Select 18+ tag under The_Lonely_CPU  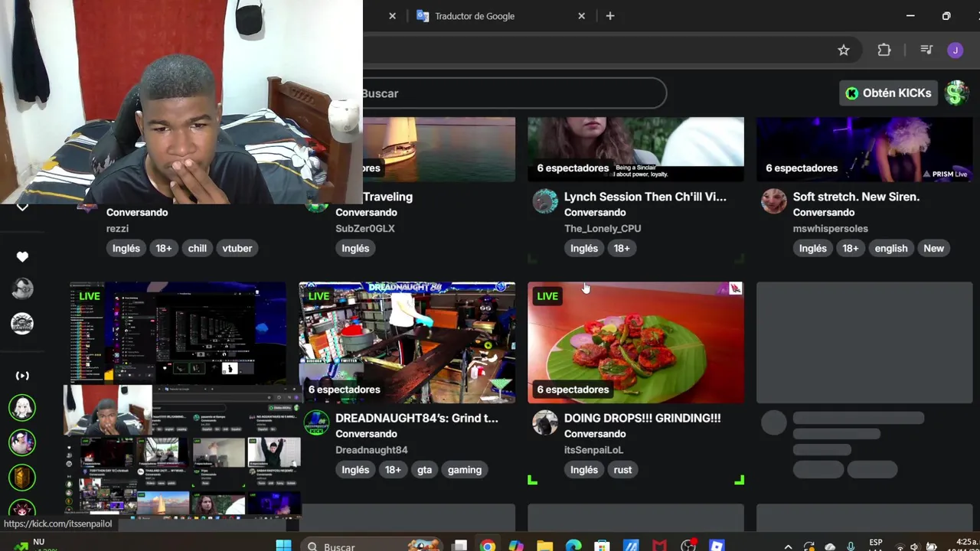point(622,248)
